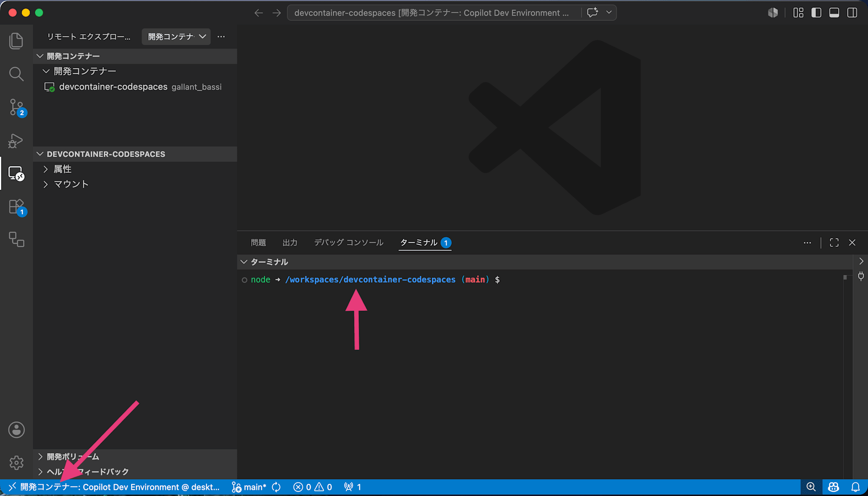Screen dimensions: 868x496
Task: Click the activity bar icon below Extensions
Action: 16,239
